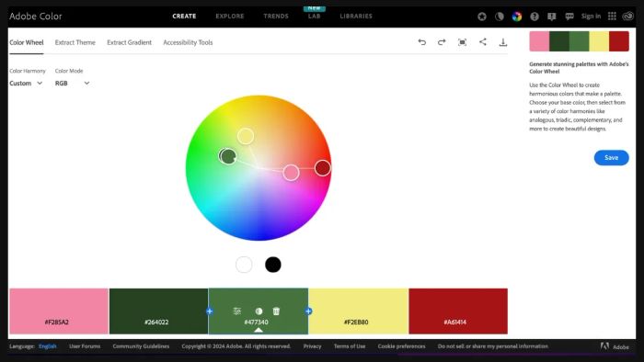644x362 pixels.
Task: Click the share icon
Action: (483, 42)
